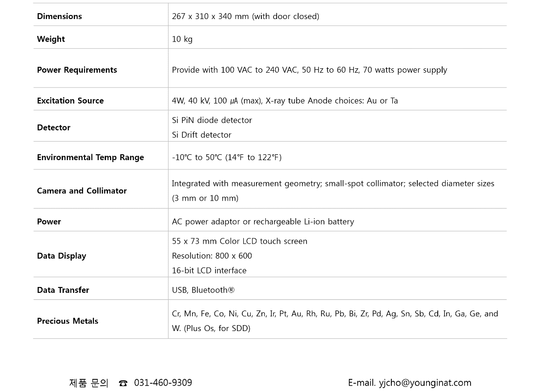Screen dimensions: 537x392
Task: Click the "Si Drift detector" text
Action: tap(201, 135)
